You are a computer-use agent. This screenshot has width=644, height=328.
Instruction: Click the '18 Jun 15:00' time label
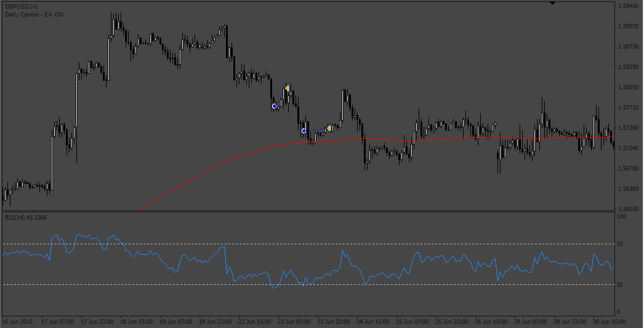pyautogui.click(x=136, y=322)
